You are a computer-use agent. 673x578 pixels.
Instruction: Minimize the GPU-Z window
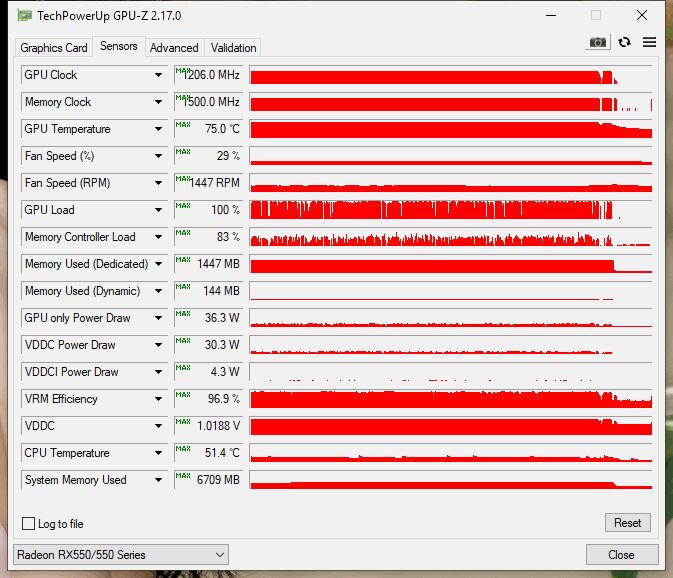pos(551,15)
